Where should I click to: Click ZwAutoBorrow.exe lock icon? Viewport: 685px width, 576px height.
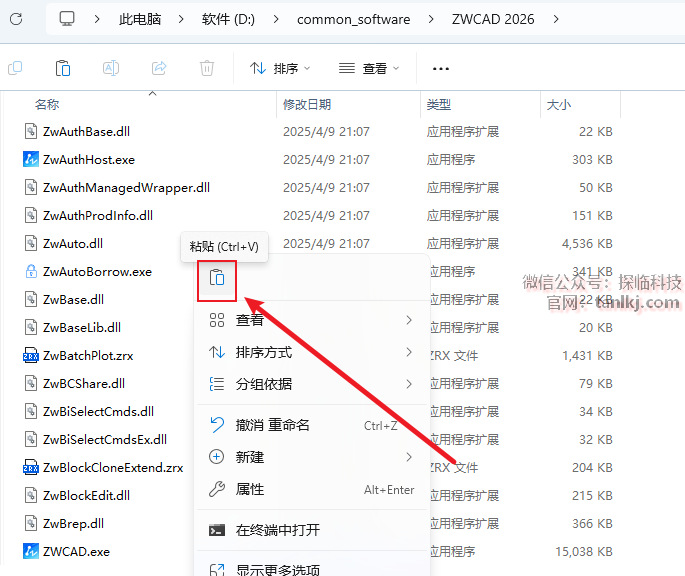point(31,271)
